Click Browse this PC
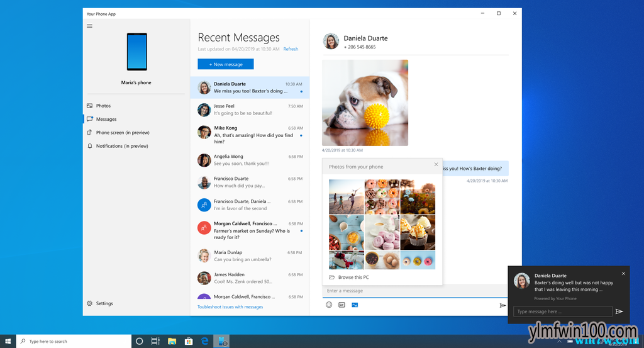 pos(349,278)
